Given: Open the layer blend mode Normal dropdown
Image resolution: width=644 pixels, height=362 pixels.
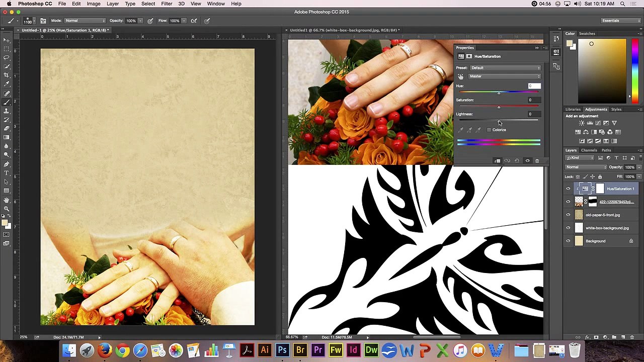Looking at the screenshot, I should pos(586,167).
